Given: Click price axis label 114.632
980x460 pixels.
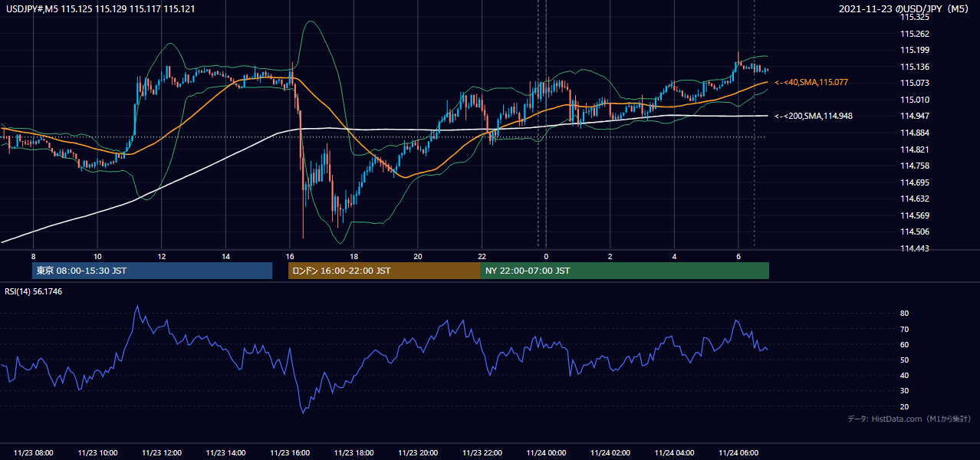Looking at the screenshot, I should (915, 199).
